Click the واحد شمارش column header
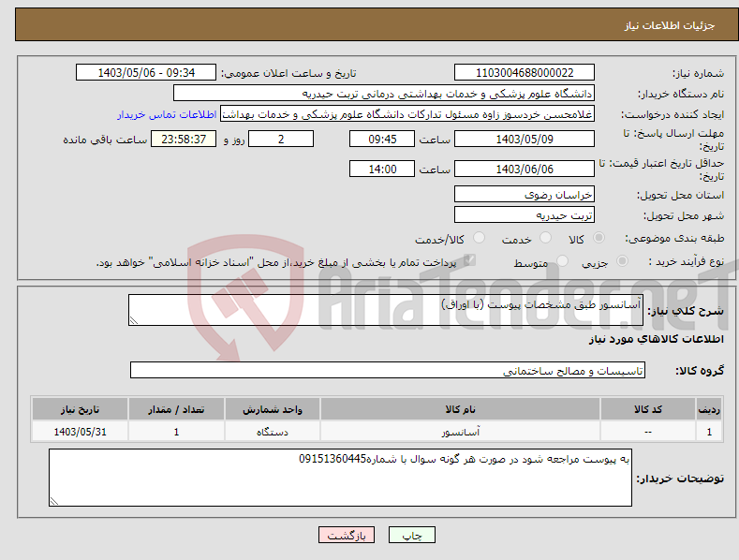The image size is (739, 560). (x=273, y=409)
